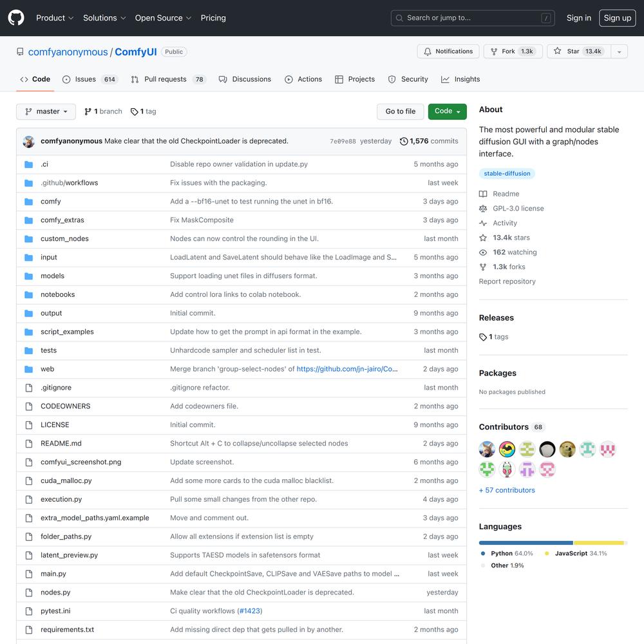Switch to the Issues tab
This screenshot has height=644, width=644.
pyautogui.click(x=90, y=79)
